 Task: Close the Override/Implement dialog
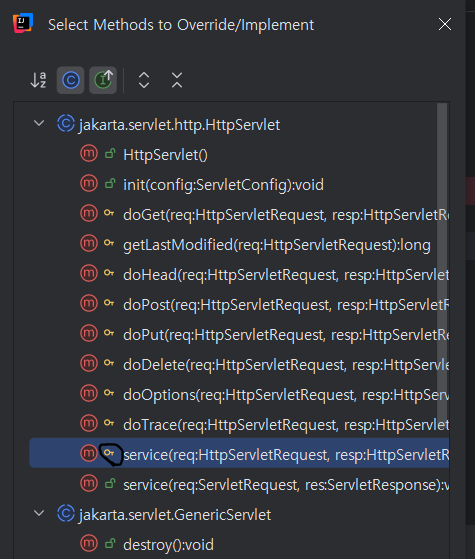[x=445, y=25]
